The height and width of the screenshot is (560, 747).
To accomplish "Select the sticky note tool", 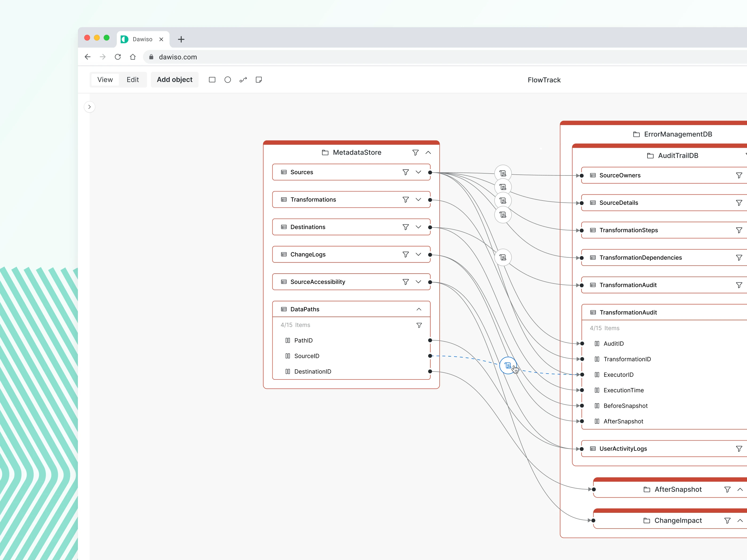I will point(259,80).
